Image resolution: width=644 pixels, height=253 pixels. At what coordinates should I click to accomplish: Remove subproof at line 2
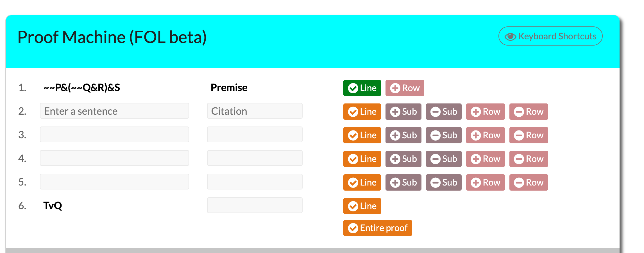pyautogui.click(x=444, y=112)
